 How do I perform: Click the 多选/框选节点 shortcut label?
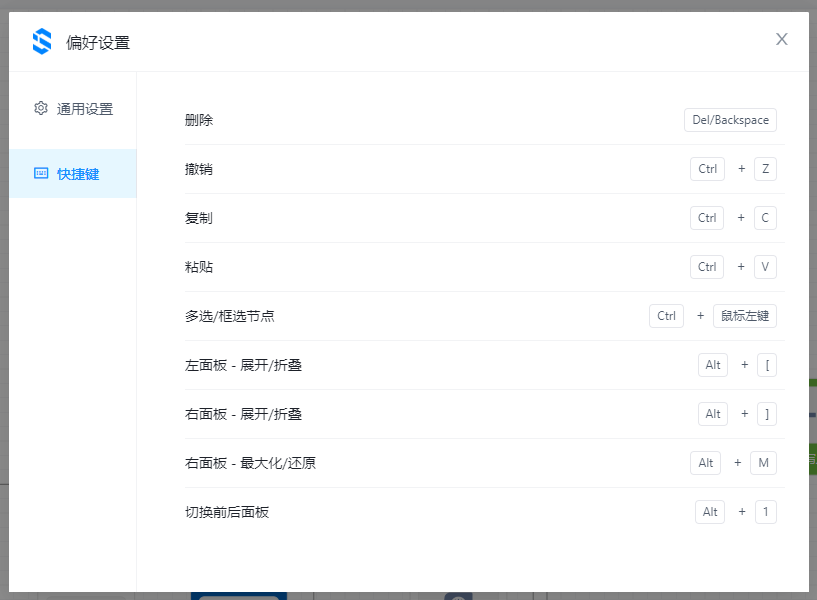point(229,316)
